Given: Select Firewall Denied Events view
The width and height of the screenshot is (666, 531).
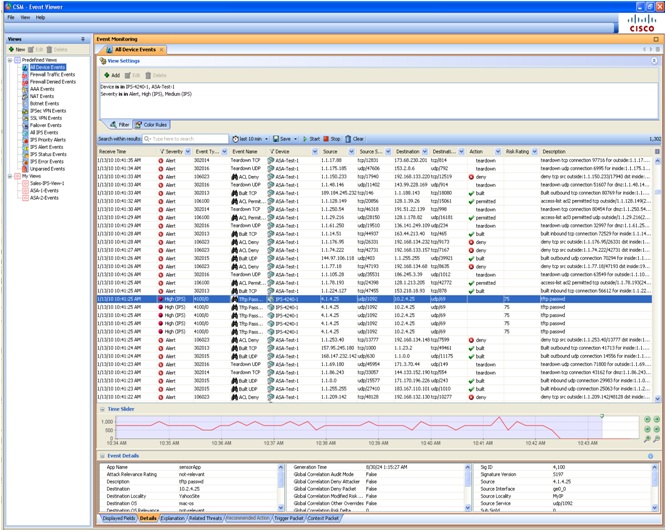Looking at the screenshot, I should point(53,82).
